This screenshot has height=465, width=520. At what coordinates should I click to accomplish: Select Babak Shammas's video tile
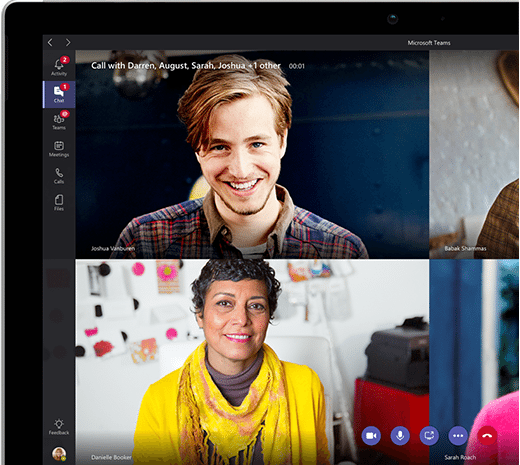click(474, 154)
